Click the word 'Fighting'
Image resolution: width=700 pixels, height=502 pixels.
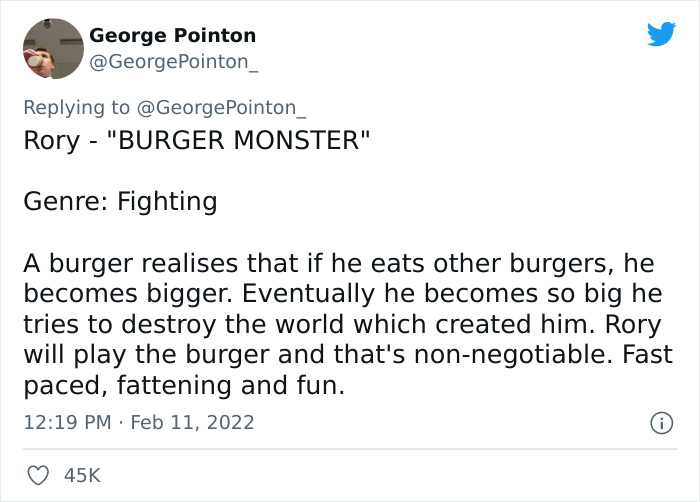(167, 201)
